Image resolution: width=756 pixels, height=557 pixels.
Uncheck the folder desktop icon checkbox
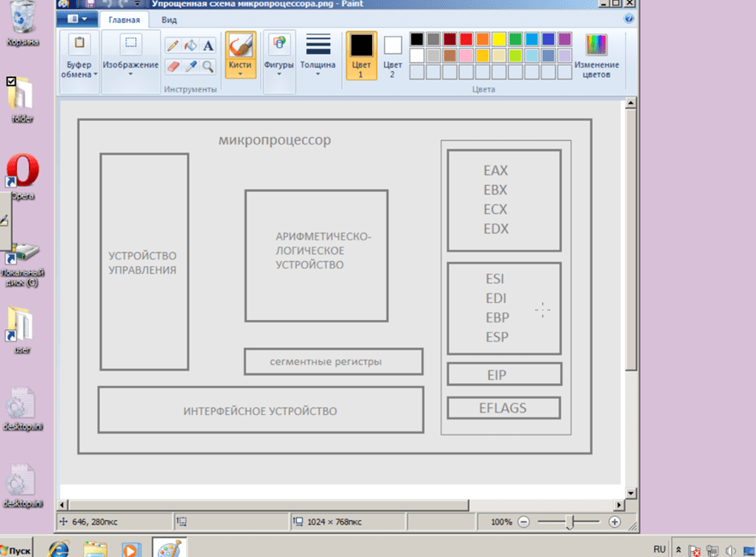(11, 81)
